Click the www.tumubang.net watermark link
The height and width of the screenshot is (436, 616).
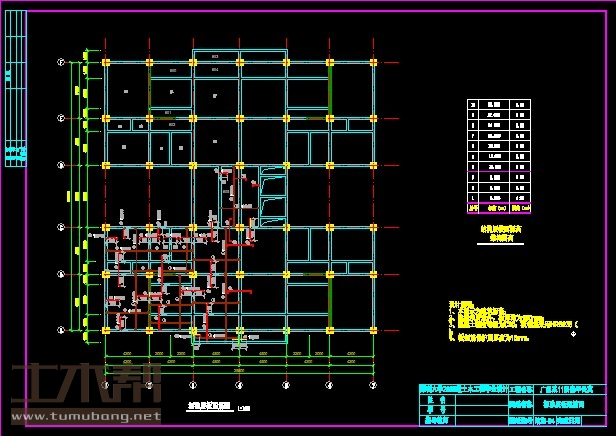pyautogui.click(x=86, y=415)
